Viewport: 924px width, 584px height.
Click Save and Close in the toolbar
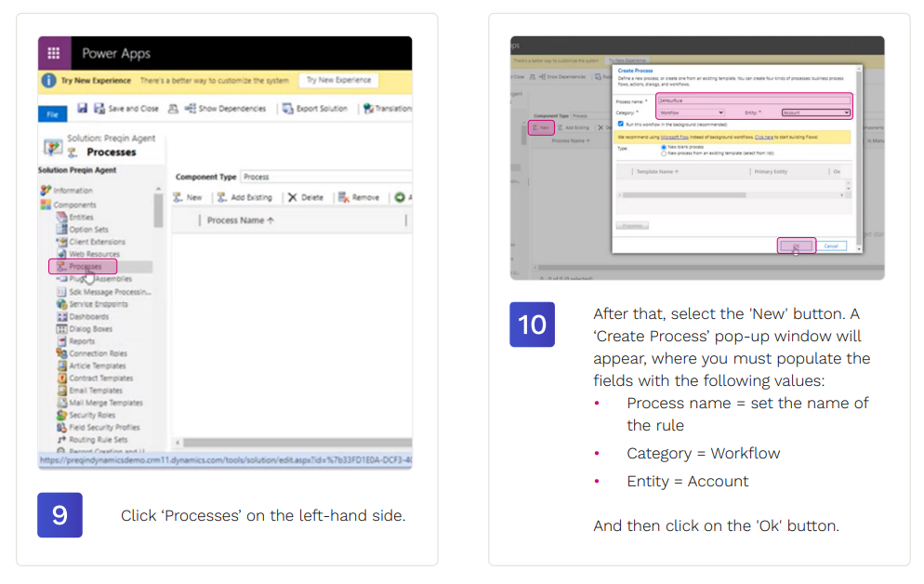pyautogui.click(x=127, y=109)
